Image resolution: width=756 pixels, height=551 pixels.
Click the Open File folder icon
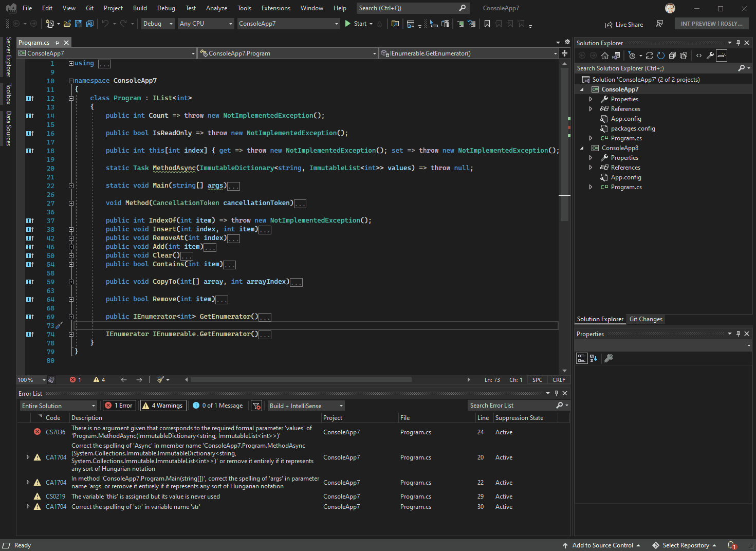point(67,24)
